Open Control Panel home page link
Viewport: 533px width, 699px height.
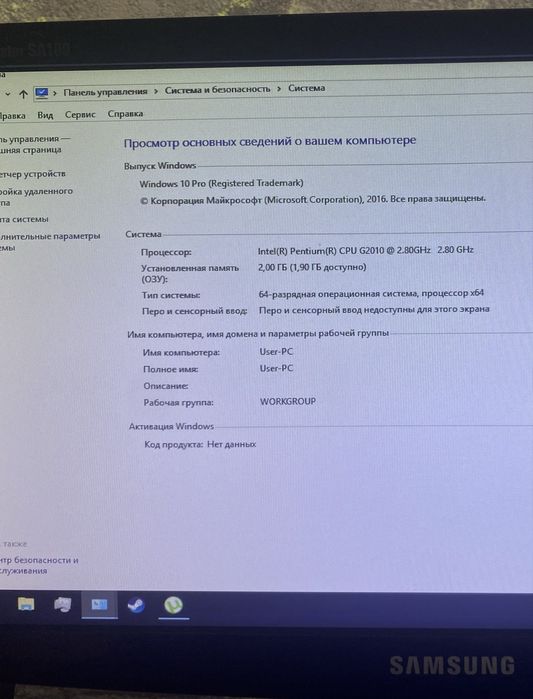coord(35,144)
